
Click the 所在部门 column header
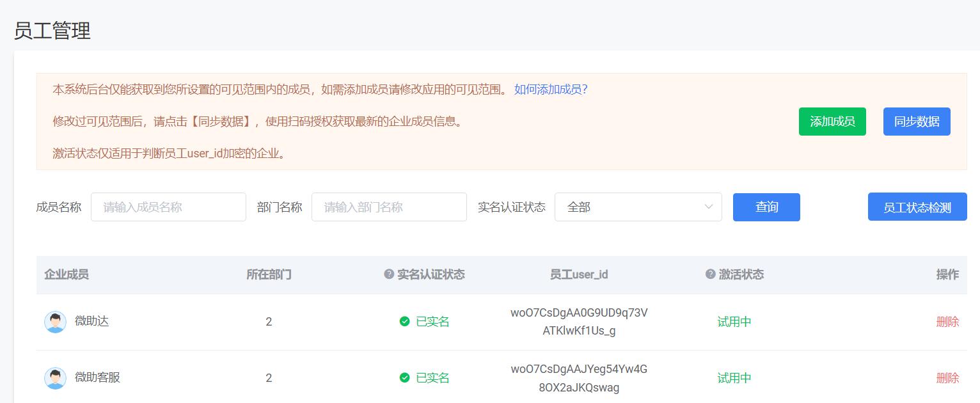(269, 274)
